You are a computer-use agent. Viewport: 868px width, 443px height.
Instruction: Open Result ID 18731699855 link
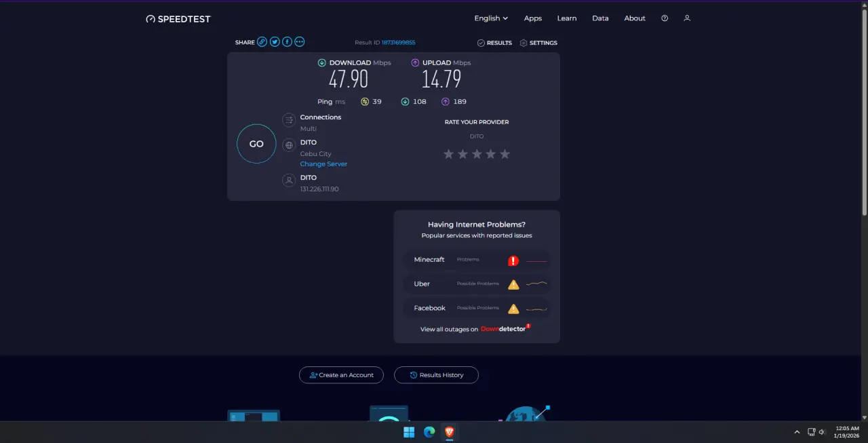[398, 43]
